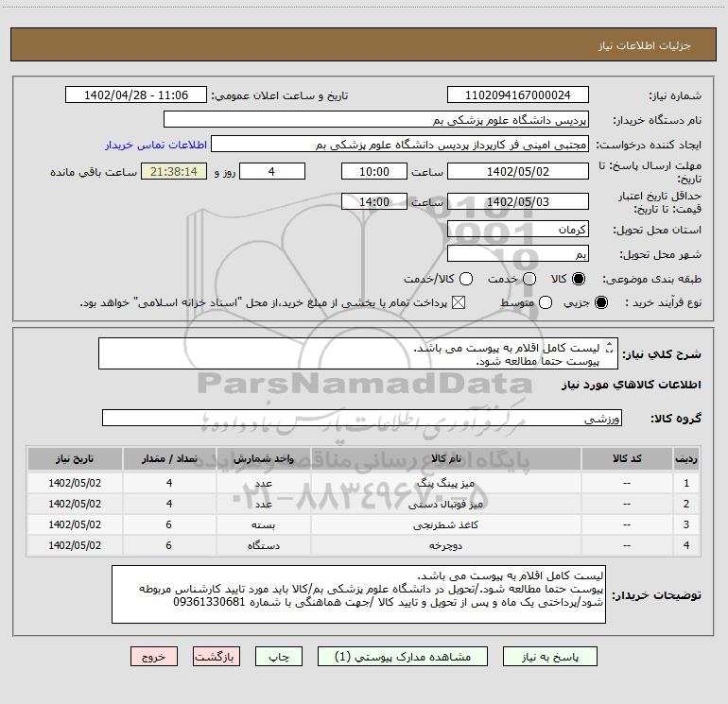Click date 1402/05/02 in the کاغذ شطرنجی row
The image size is (728, 704).
point(75,524)
